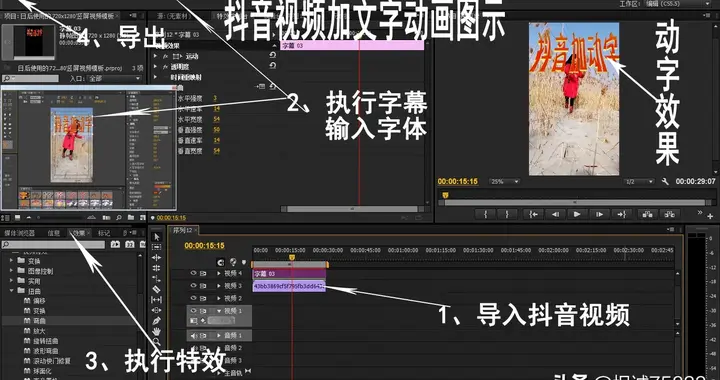The width and height of the screenshot is (720, 380).
Task: Step back one frame in program monitor
Action: [x=555, y=214]
